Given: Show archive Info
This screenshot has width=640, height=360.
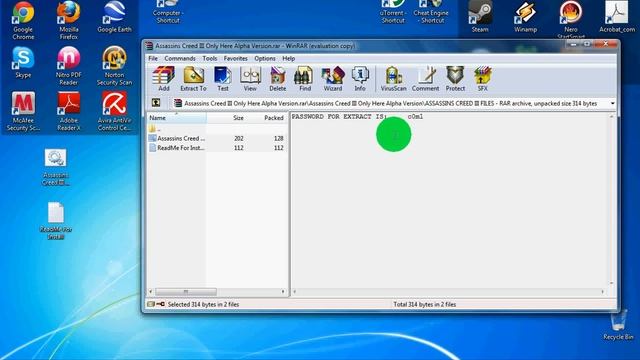Looking at the screenshot, I should 360,79.
